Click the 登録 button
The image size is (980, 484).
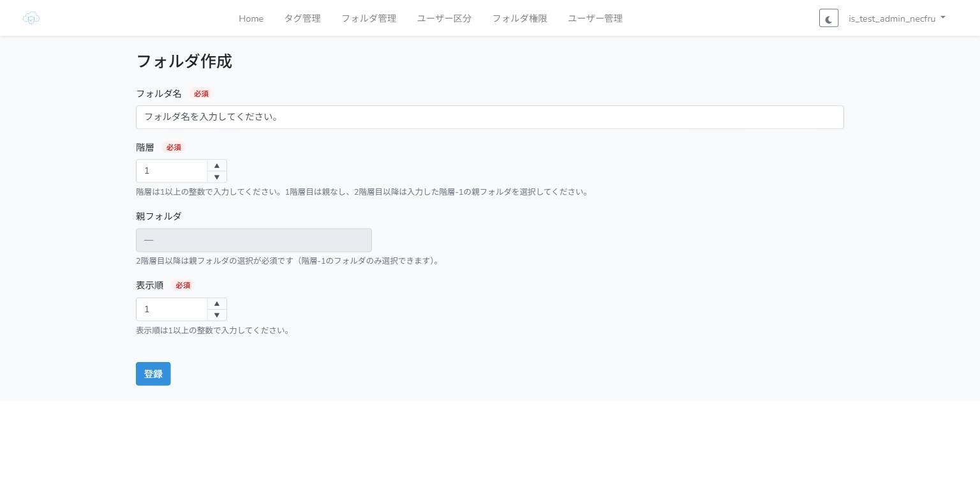click(153, 374)
